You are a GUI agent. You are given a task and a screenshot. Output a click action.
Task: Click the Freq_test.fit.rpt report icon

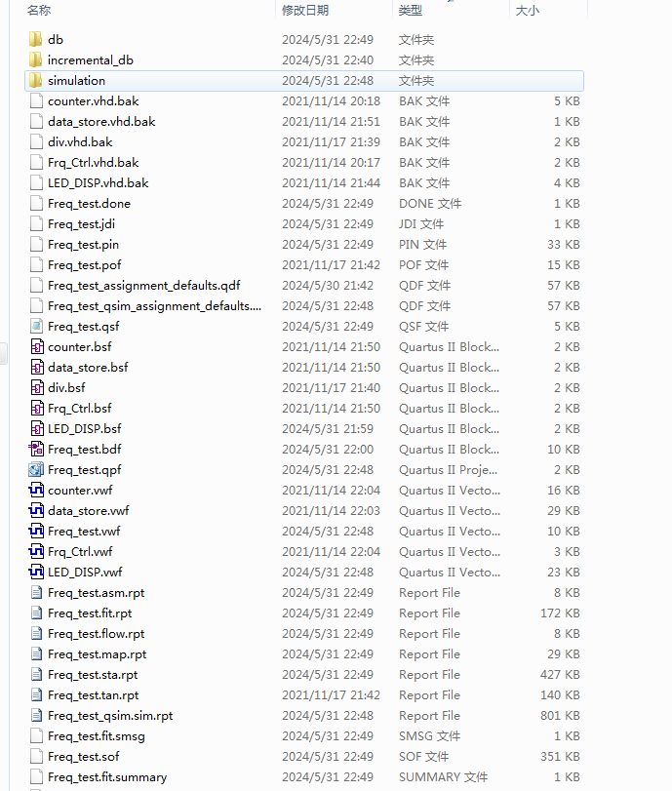36,613
